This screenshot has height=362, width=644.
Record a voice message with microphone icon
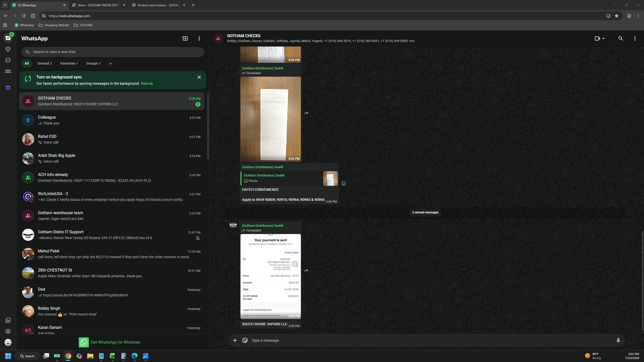click(x=618, y=340)
